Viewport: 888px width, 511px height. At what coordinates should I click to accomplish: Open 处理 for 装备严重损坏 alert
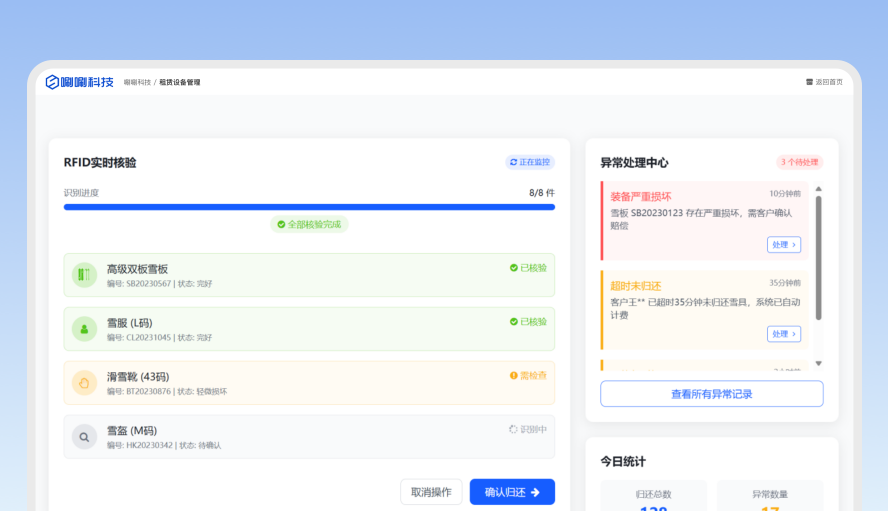pyautogui.click(x=783, y=245)
